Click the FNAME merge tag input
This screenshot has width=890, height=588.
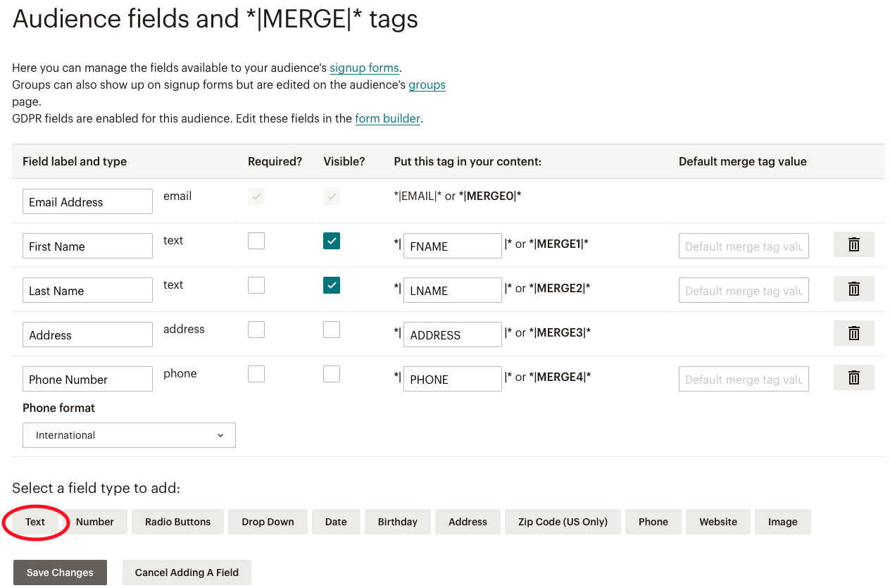point(452,246)
